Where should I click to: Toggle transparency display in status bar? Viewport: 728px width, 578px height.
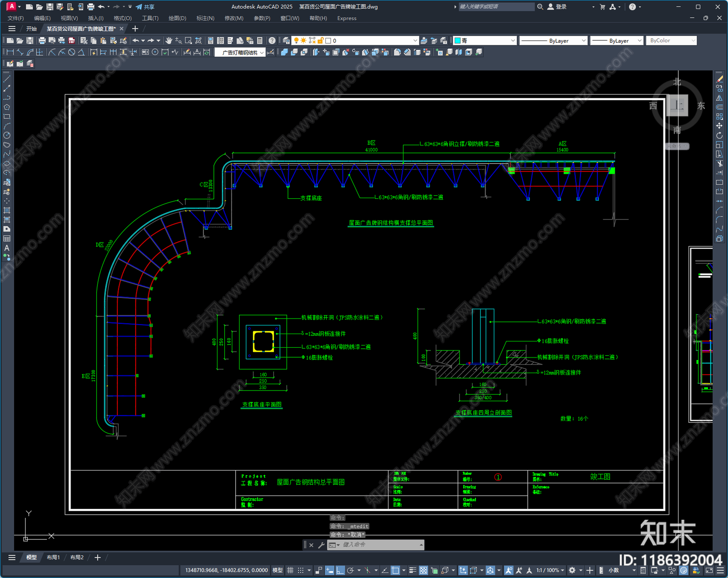click(x=423, y=570)
